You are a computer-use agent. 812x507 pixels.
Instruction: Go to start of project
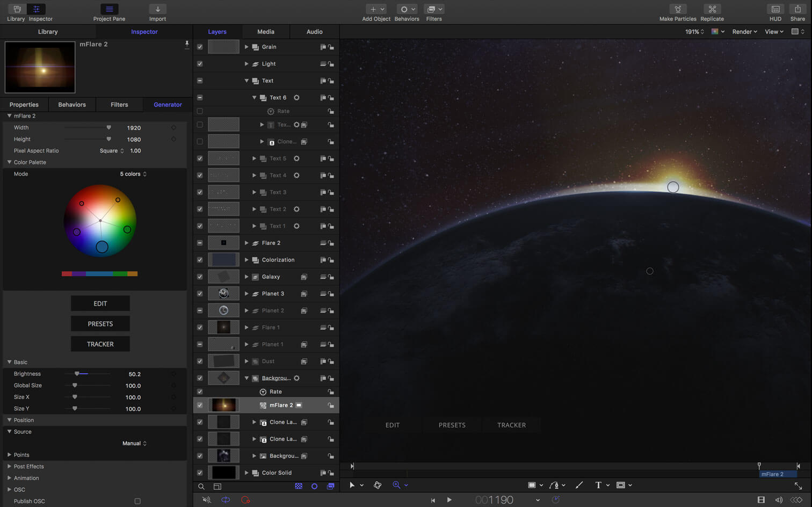[x=433, y=500]
